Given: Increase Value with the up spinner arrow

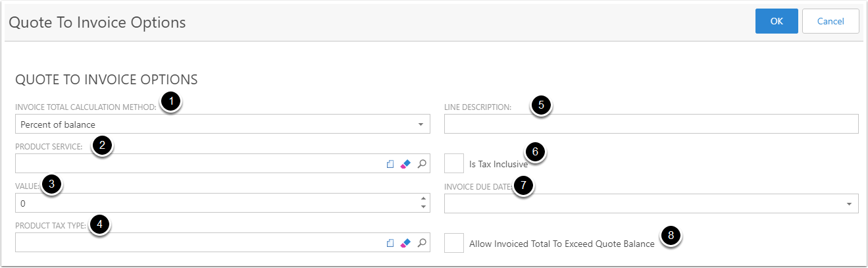Looking at the screenshot, I should pyautogui.click(x=422, y=199).
